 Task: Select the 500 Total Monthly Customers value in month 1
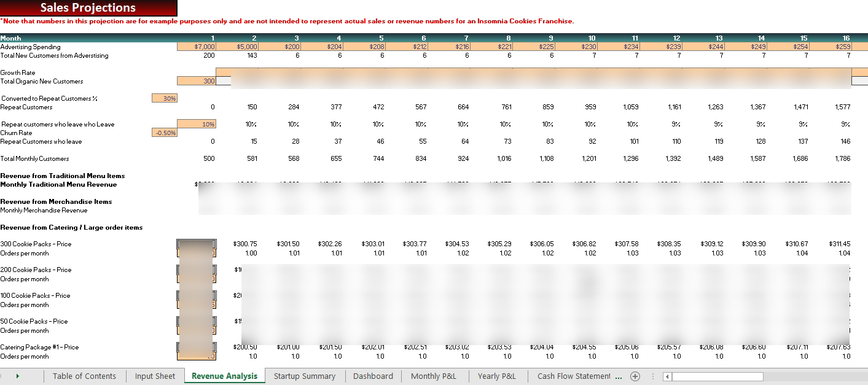click(x=209, y=158)
